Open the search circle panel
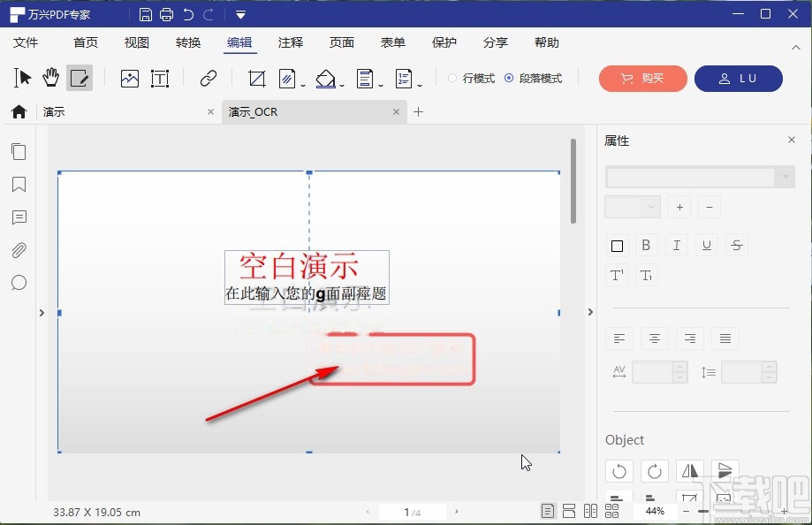Image resolution: width=812 pixels, height=525 pixels. point(19,283)
